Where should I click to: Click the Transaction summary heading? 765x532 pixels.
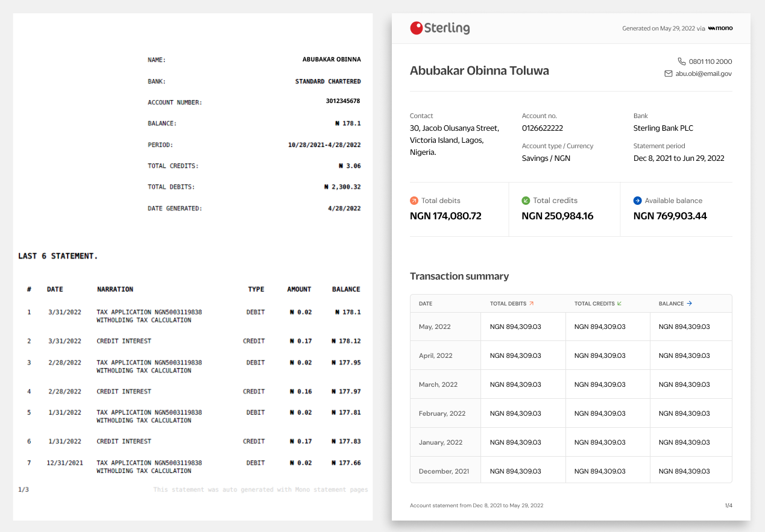point(459,276)
